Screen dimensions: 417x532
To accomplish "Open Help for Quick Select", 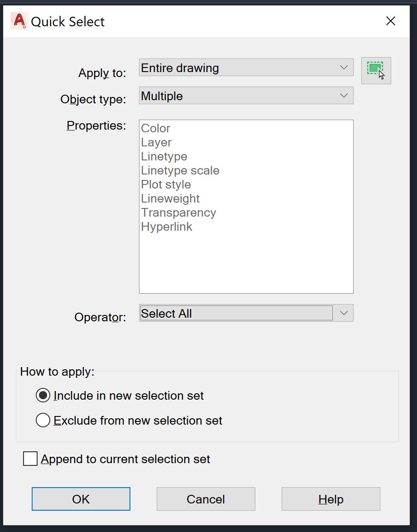I will click(331, 499).
